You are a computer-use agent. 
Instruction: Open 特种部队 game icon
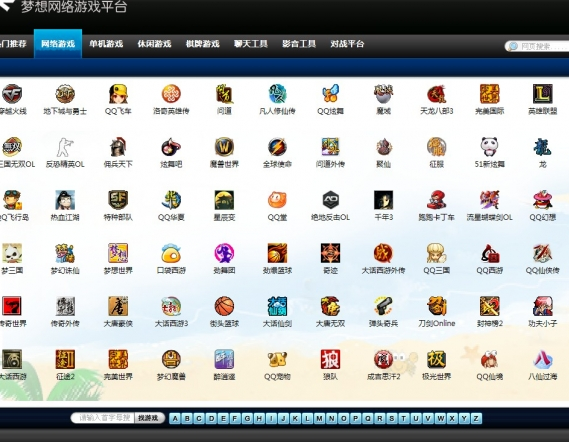tap(118, 200)
